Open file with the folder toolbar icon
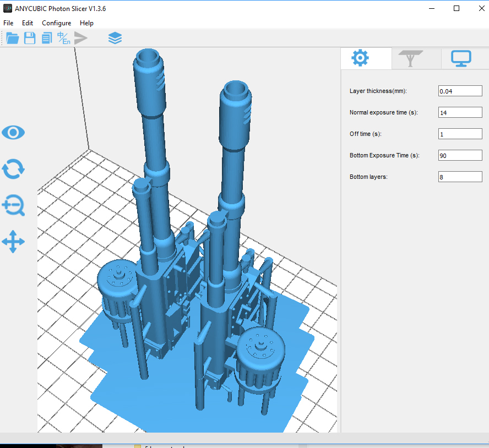The height and width of the screenshot is (448, 489). pos(13,39)
